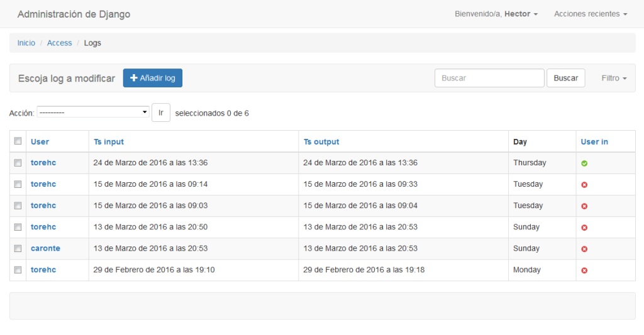The image size is (644, 335).
Task: Click red status icon in caronte row
Action: pos(584,249)
